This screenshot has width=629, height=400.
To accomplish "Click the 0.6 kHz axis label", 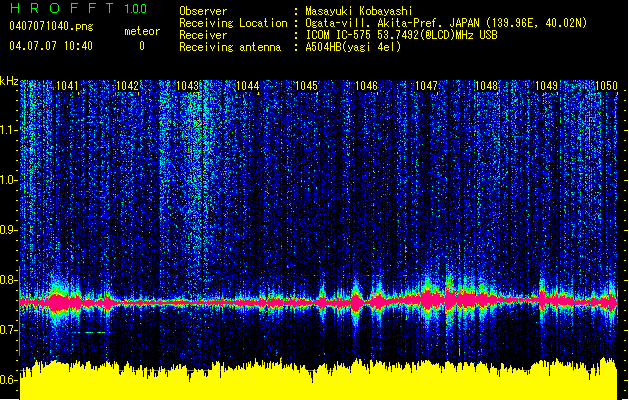I will pyautogui.click(x=8, y=380).
